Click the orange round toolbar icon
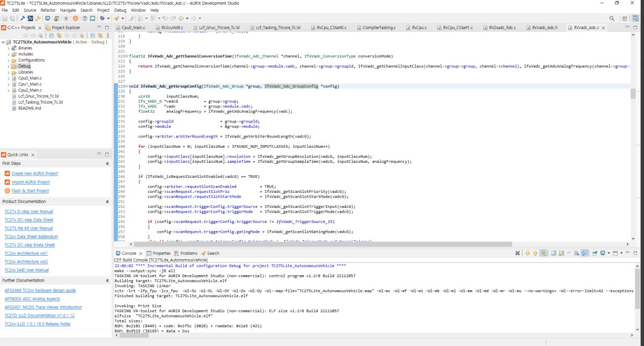The image size is (644, 346). coord(75,18)
